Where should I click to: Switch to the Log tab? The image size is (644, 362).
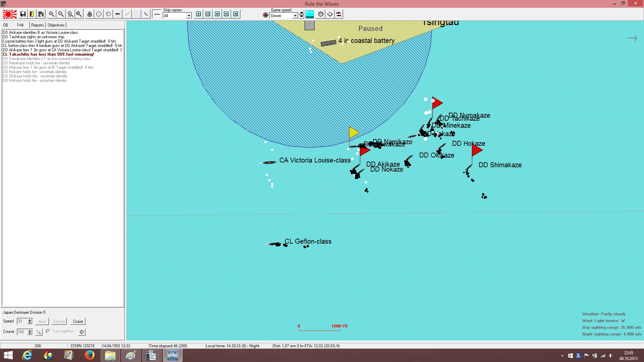(x=20, y=24)
